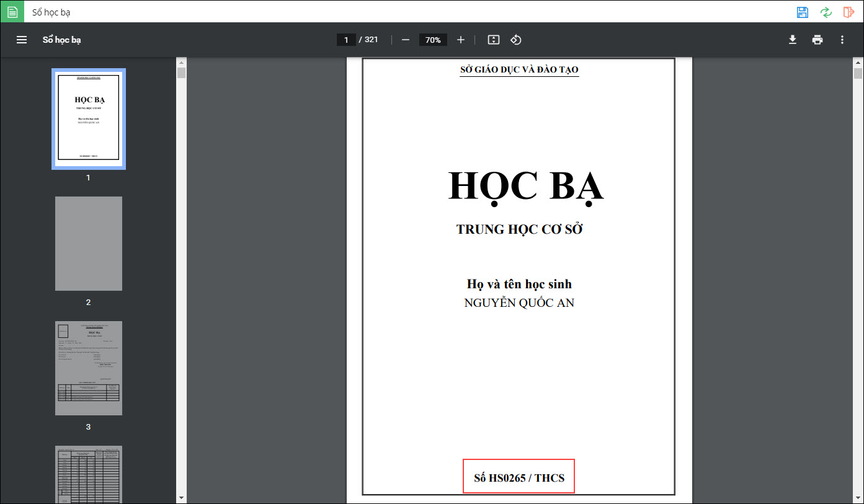Download the PDF file
Image resolution: width=864 pixels, height=504 pixels.
(x=792, y=40)
